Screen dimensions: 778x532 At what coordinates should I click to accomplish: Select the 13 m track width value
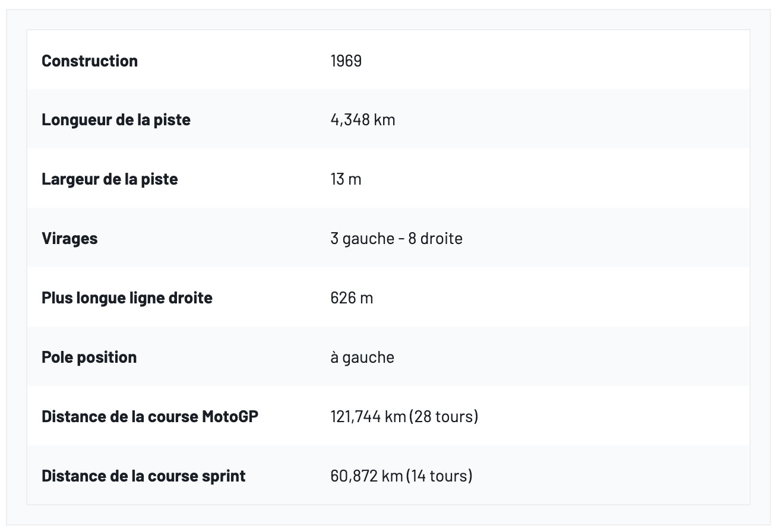(x=346, y=179)
